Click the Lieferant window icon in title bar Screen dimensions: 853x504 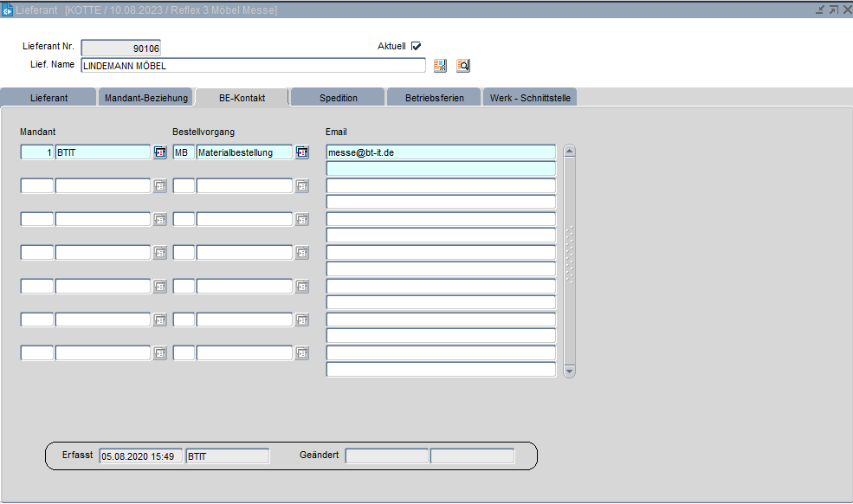click(x=7, y=10)
